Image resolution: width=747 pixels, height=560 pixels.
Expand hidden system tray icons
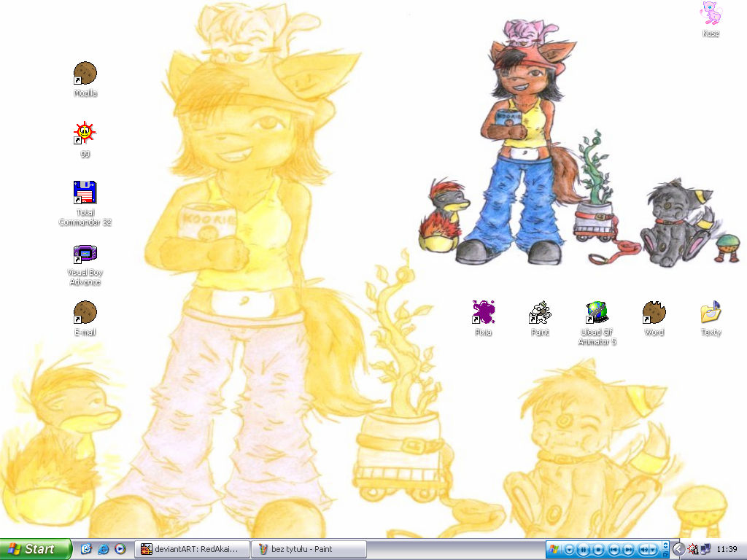click(679, 550)
